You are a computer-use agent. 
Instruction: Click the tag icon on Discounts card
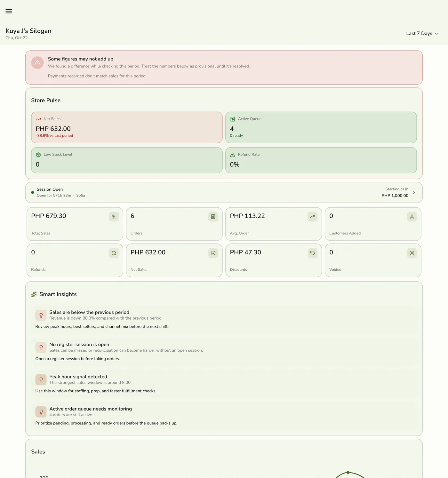[x=313, y=253]
